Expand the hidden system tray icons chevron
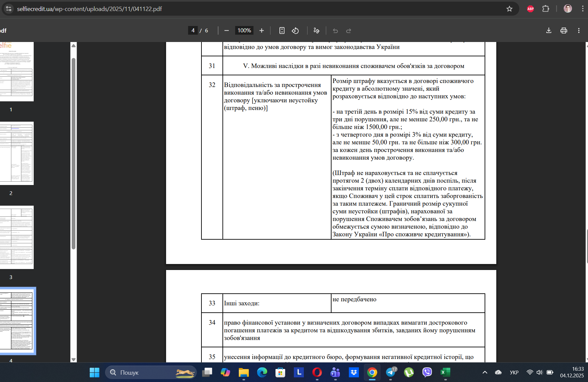 pyautogui.click(x=485, y=372)
